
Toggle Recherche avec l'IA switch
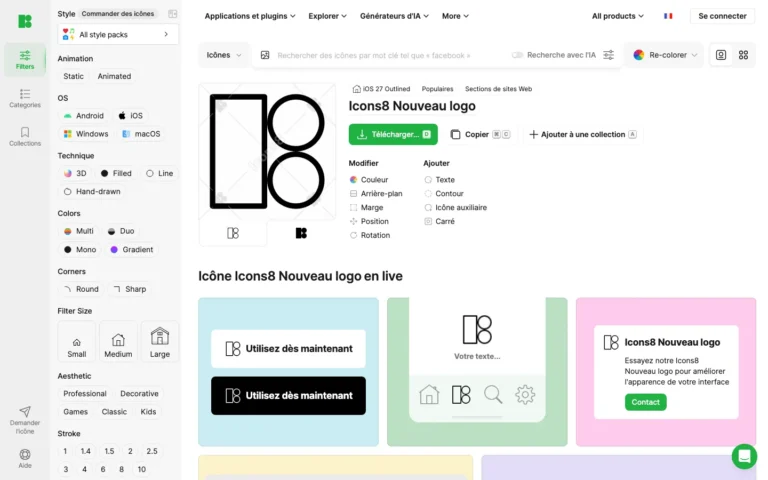point(517,55)
